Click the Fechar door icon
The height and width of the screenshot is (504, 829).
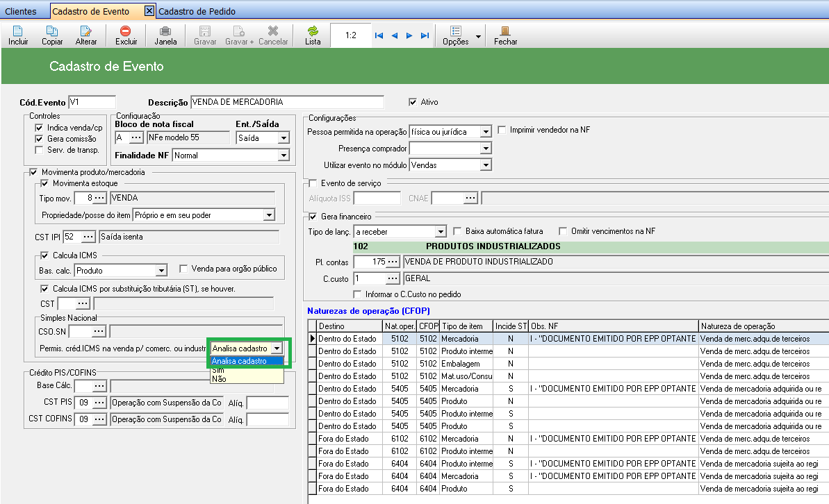pyautogui.click(x=505, y=32)
